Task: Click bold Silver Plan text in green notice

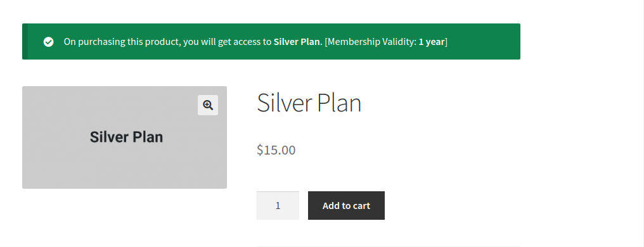Action: tap(297, 42)
